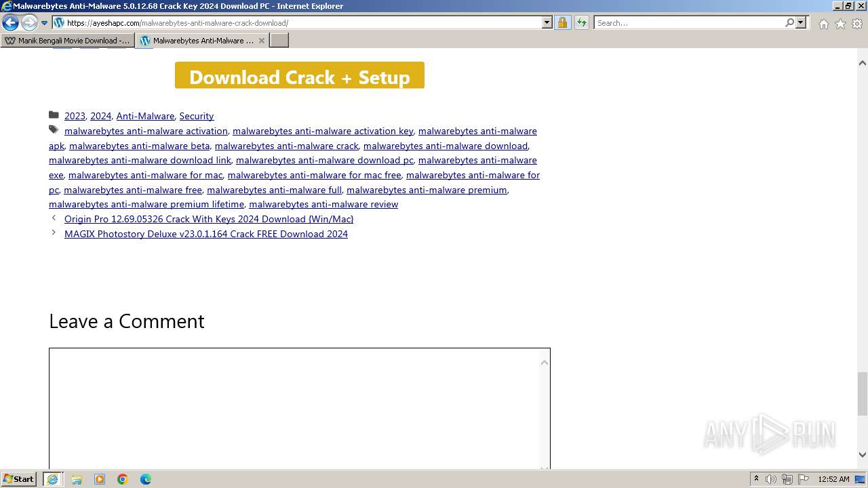Click the taskbar clock 12:52 AM
The height and width of the screenshot is (488, 868).
point(833,479)
